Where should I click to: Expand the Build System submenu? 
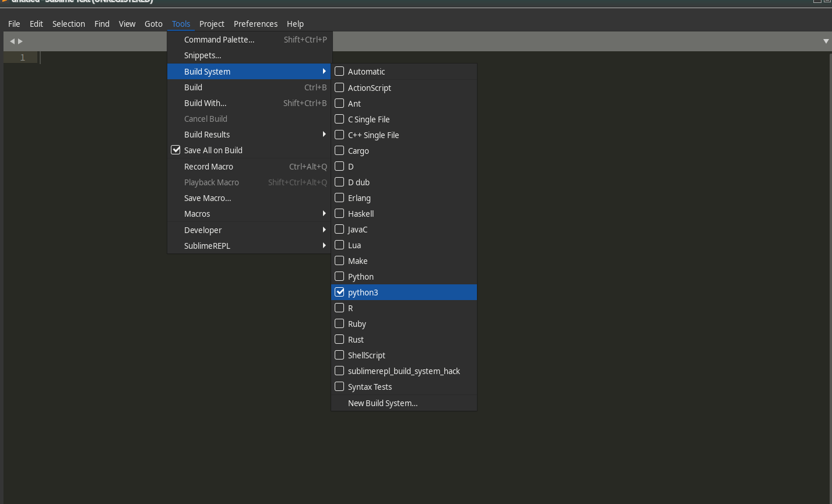250,71
